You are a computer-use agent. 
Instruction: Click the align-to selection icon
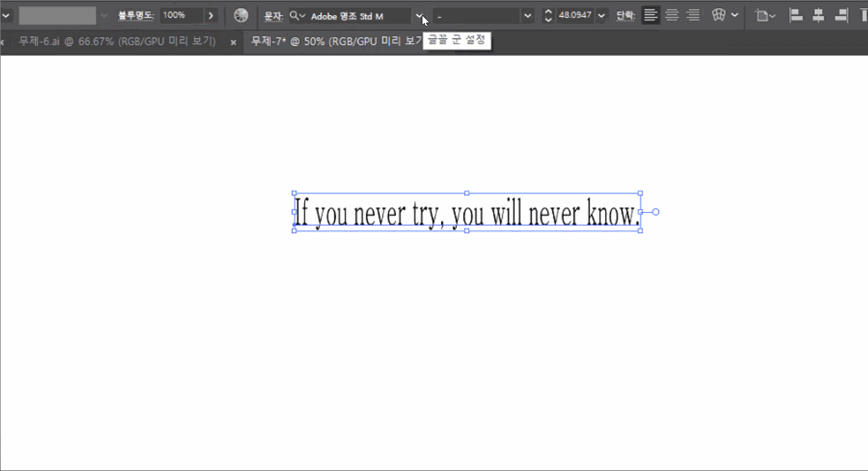click(763, 15)
